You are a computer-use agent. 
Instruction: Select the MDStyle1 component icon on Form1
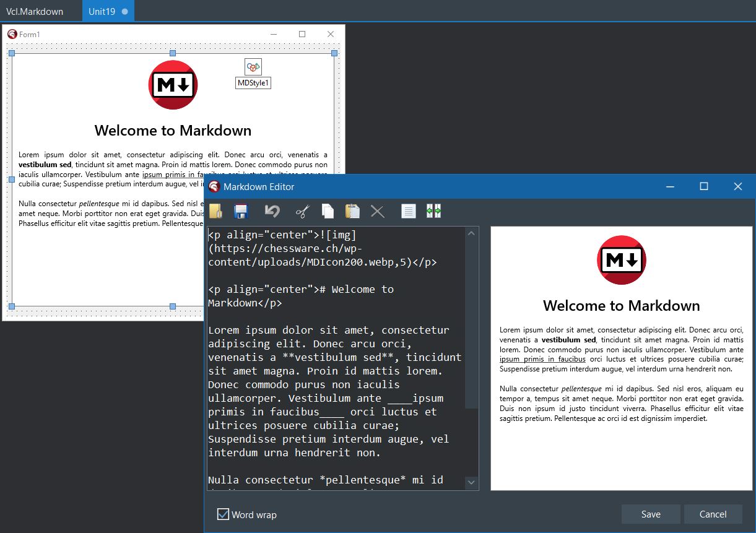[x=253, y=67]
